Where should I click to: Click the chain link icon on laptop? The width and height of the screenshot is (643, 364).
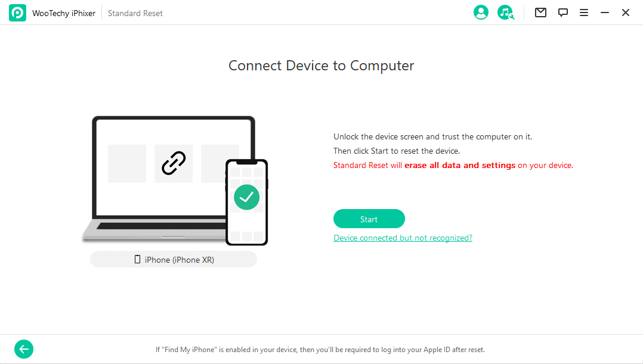(x=174, y=163)
